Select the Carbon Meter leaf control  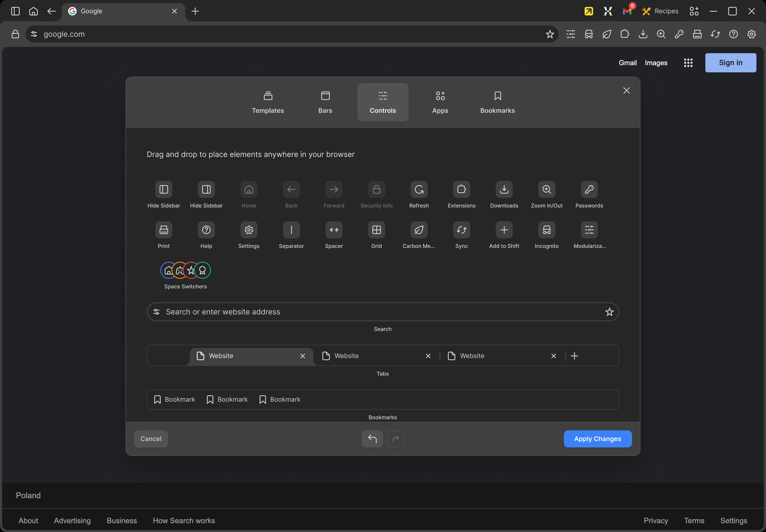tap(419, 230)
